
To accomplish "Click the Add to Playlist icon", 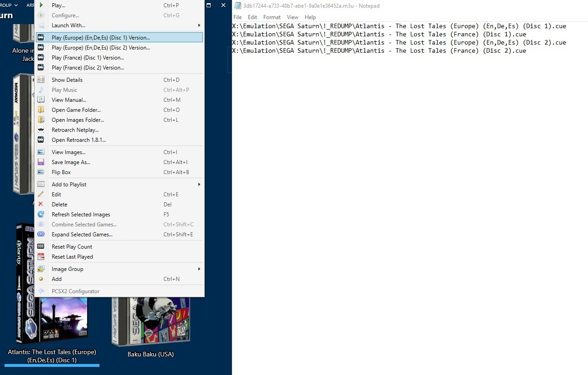I will pyautogui.click(x=41, y=185).
